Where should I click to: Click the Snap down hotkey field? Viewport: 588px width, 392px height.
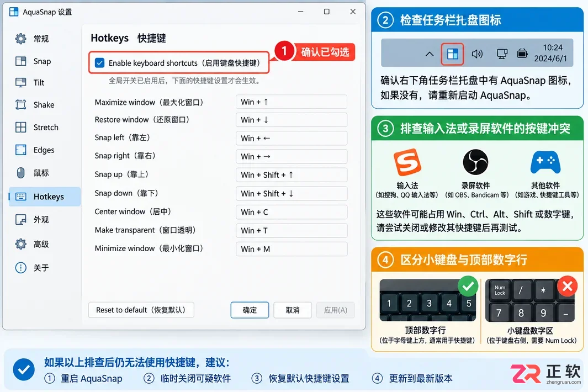[292, 194]
